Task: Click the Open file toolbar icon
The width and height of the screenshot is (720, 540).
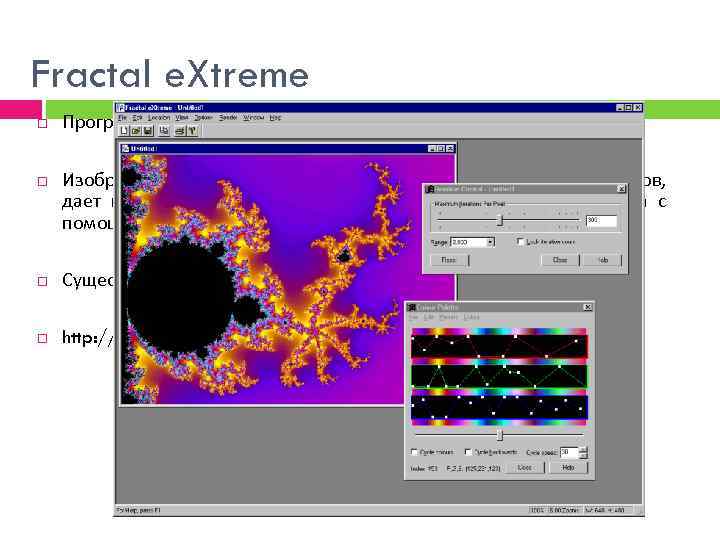Action: tap(136, 131)
